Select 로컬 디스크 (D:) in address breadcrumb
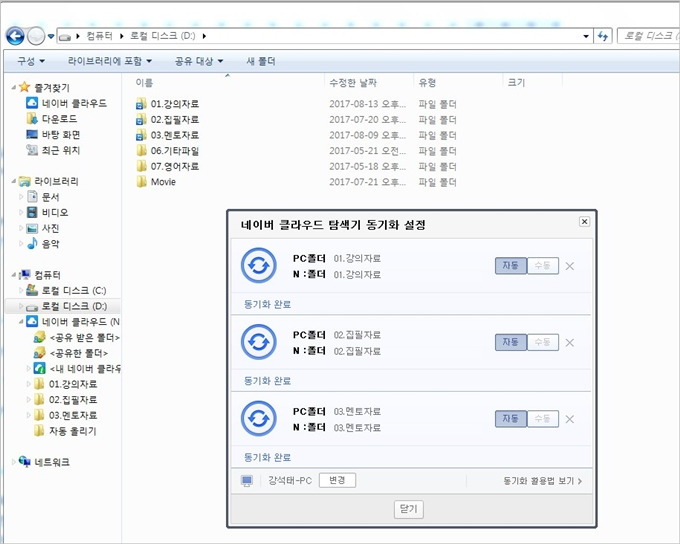 pos(163,36)
